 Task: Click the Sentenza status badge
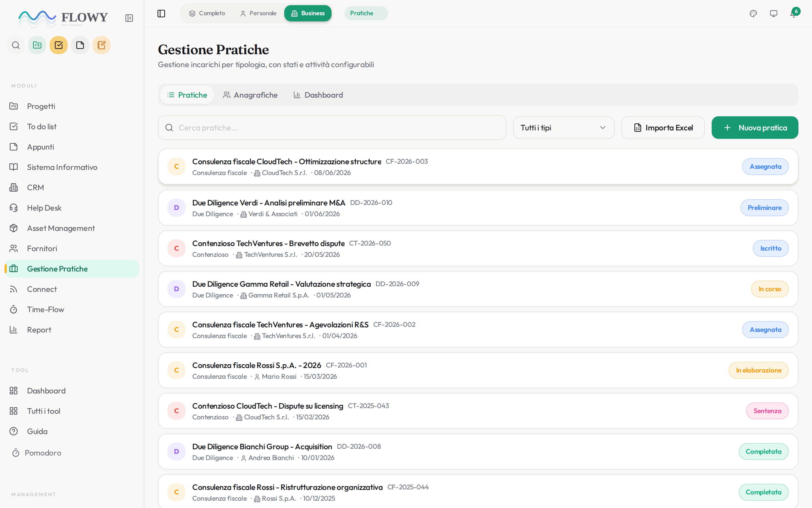click(767, 411)
